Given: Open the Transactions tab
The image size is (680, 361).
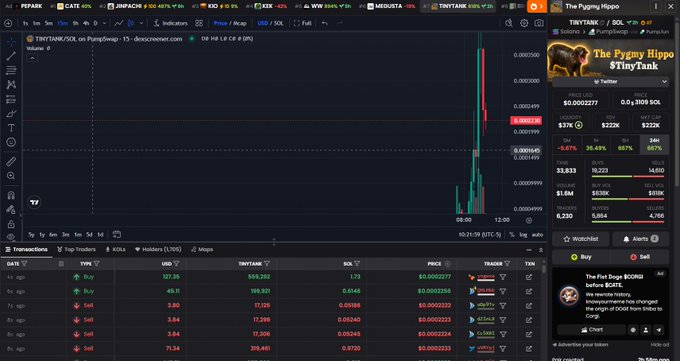Looking at the screenshot, I should (26, 249).
